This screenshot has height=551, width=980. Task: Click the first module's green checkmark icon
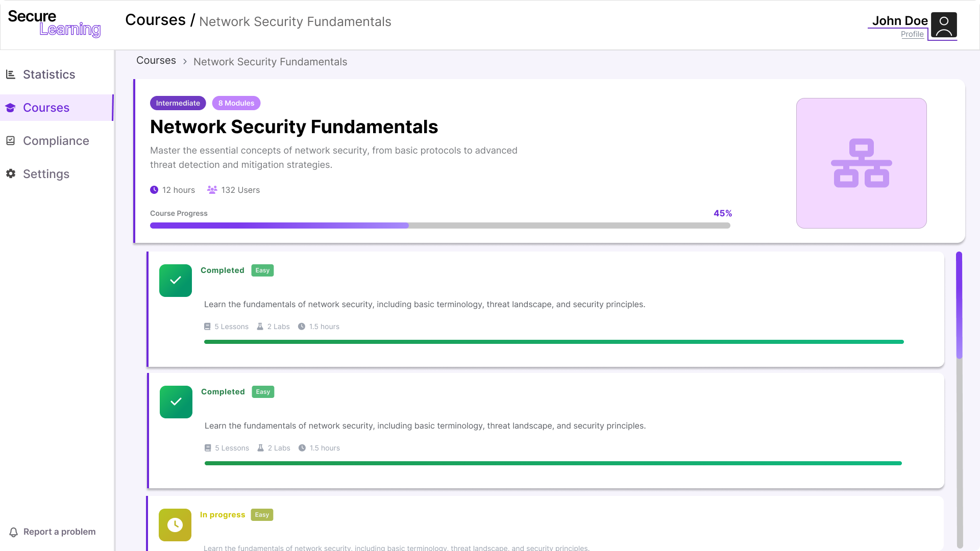176,281
